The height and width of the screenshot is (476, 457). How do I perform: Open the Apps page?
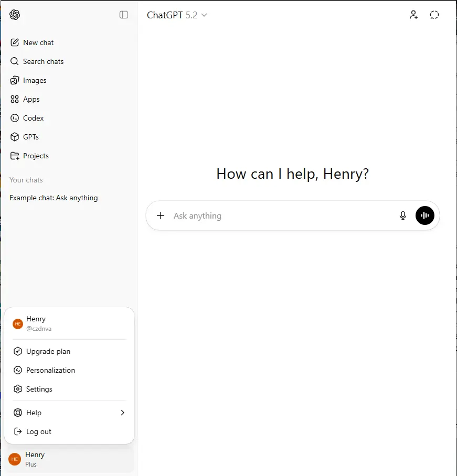point(69,99)
